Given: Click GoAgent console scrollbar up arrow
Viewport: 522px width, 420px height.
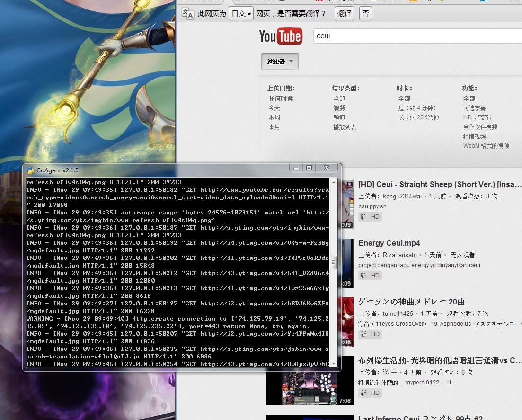Looking at the screenshot, I should pos(333,182).
